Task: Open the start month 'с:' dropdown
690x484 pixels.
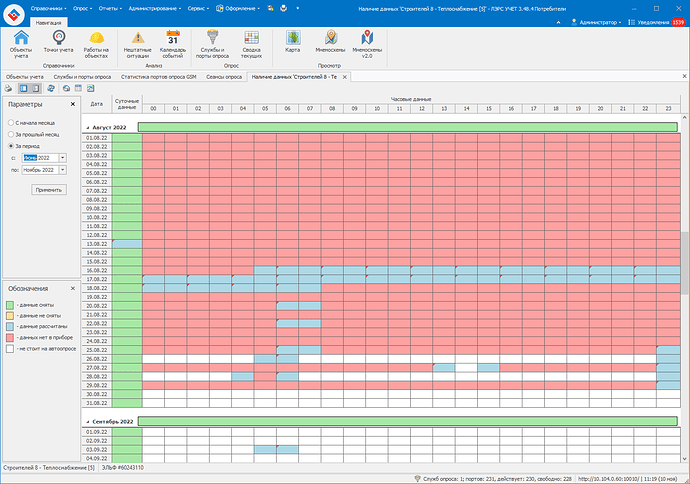Action: pos(62,158)
